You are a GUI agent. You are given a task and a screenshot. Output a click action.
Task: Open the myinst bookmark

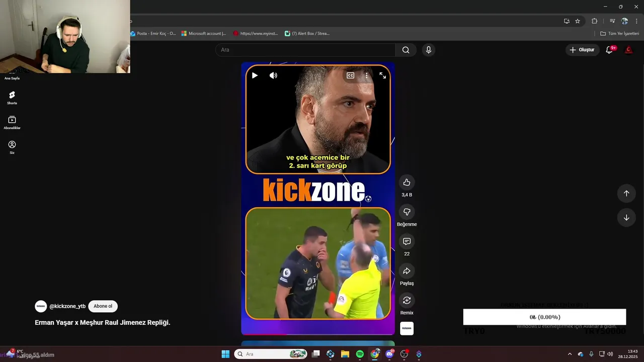tap(256, 34)
